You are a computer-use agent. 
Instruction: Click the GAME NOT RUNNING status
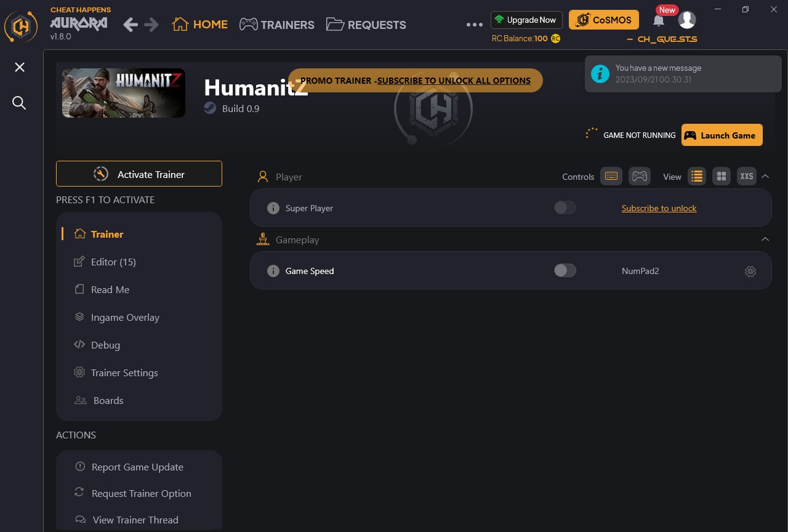[639, 135]
